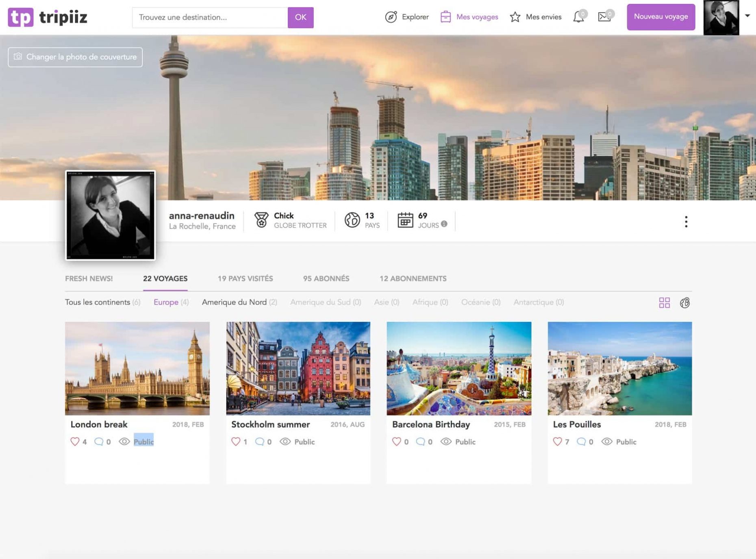Filter trips by Europe

[x=171, y=302]
